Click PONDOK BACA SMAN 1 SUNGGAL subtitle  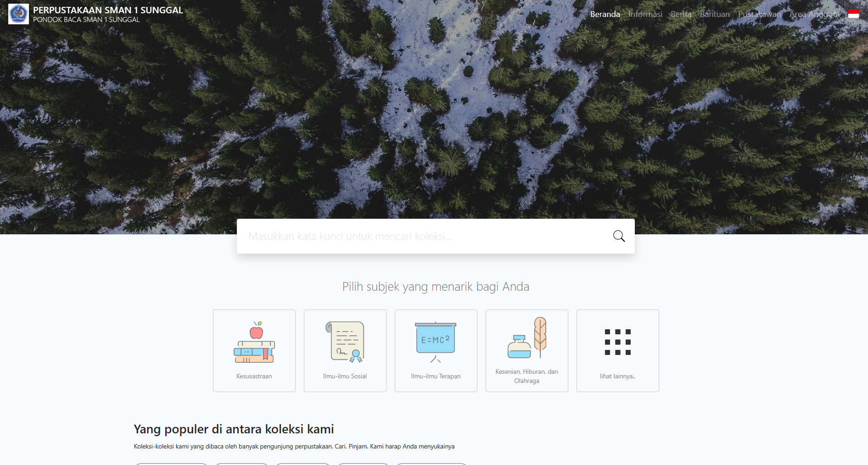tap(86, 20)
